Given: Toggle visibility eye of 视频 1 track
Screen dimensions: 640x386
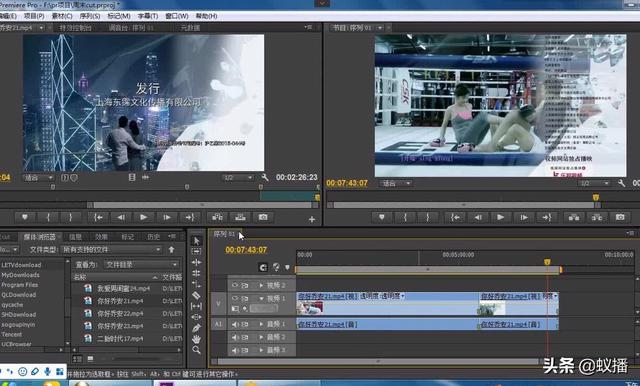Looking at the screenshot, I should point(235,298).
